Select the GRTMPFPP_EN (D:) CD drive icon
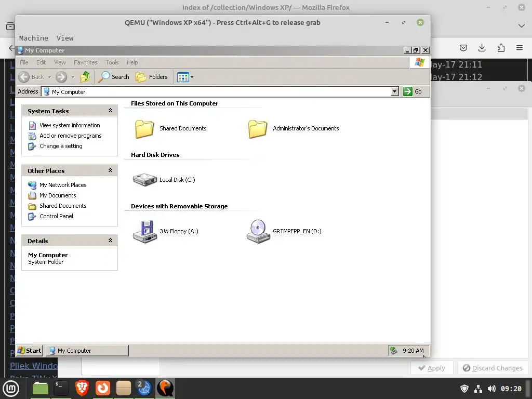Image resolution: width=532 pixels, height=399 pixels. click(258, 231)
